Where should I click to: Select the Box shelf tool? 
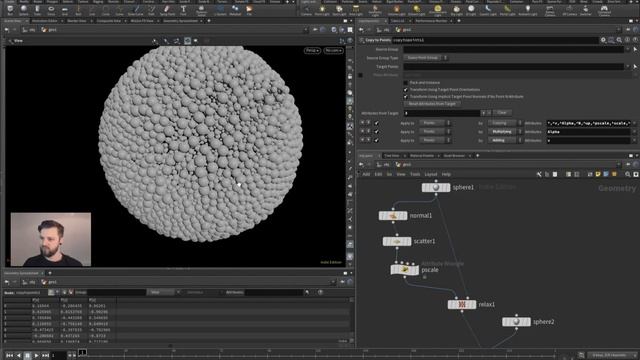(10, 9)
